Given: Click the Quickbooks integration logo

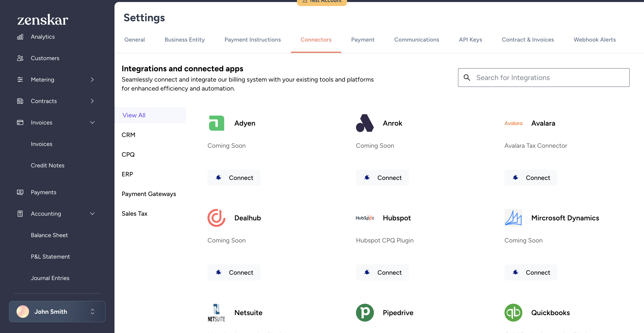Looking at the screenshot, I should coord(513,312).
